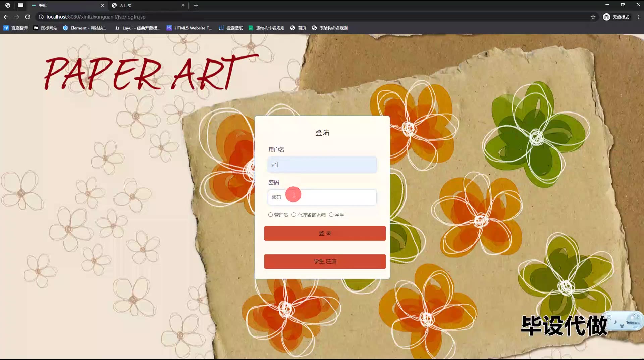This screenshot has width=644, height=360.
Task: Bookmark this page with the star icon
Action: [593, 17]
